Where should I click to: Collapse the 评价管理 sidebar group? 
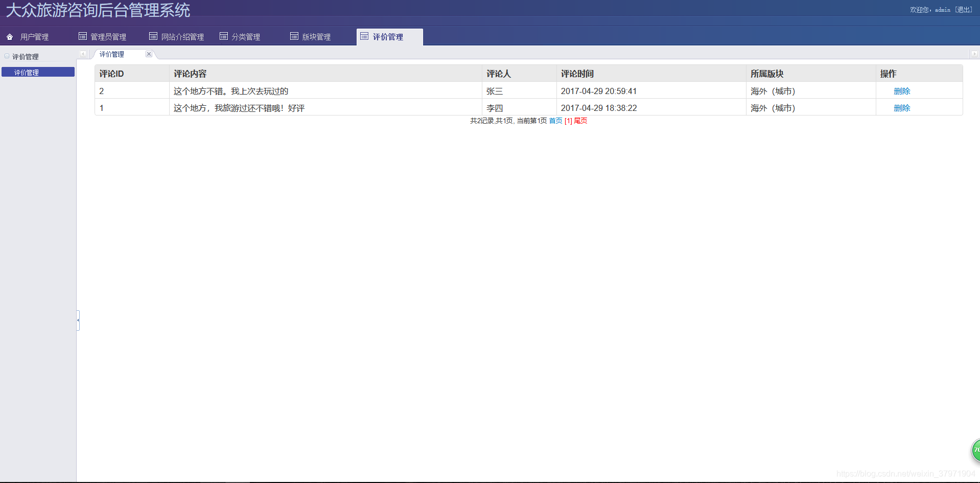click(7, 56)
